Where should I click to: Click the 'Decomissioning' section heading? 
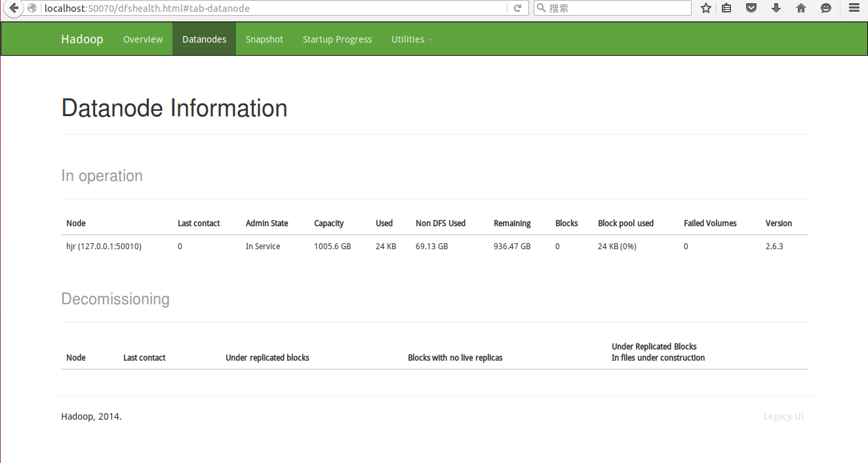click(x=115, y=299)
